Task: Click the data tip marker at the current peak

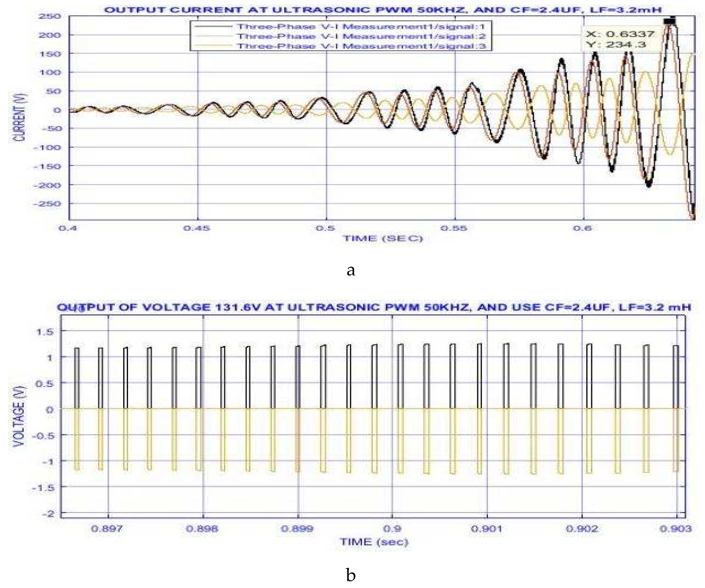Action: coord(669,21)
